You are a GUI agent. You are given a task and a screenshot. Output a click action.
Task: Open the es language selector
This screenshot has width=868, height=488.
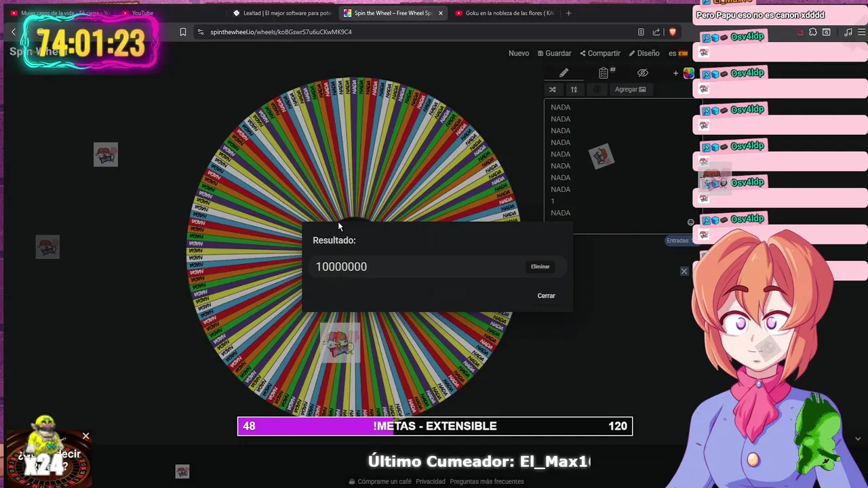[677, 53]
